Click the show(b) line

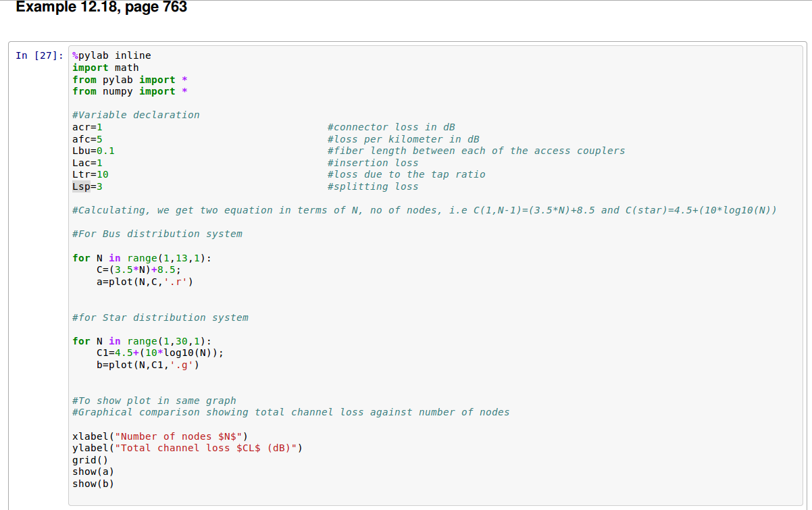point(93,484)
